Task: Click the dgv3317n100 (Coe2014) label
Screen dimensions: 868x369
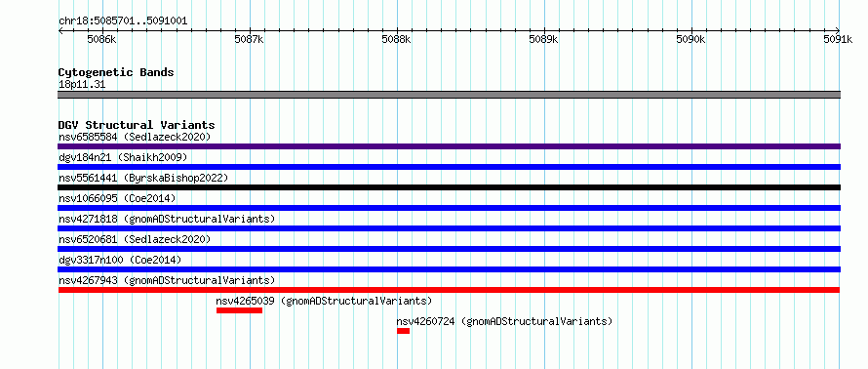Action: pyautogui.click(x=120, y=260)
